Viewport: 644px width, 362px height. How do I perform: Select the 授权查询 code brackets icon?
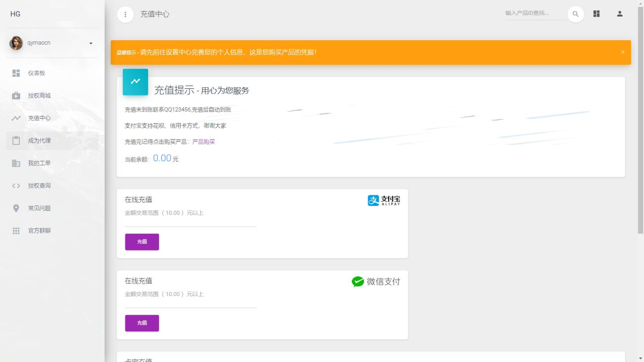16,186
